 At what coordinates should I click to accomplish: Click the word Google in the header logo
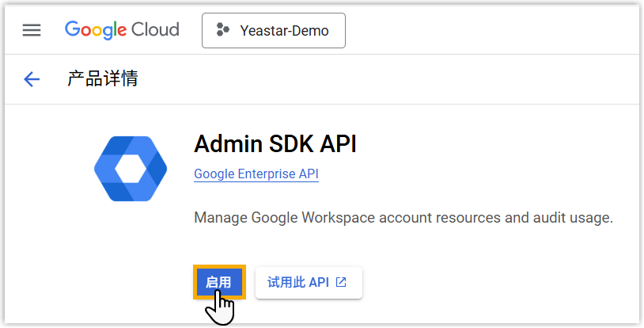96,30
